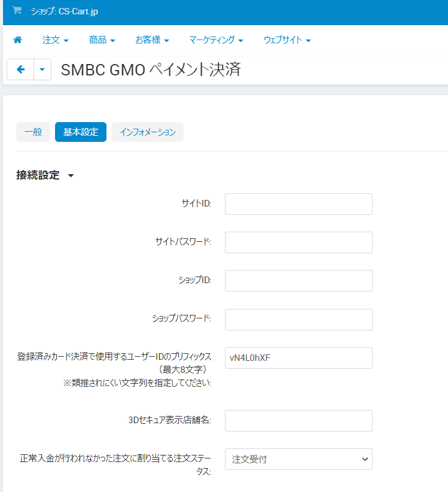
Task: Click the サイトID input field
Action: tap(298, 204)
